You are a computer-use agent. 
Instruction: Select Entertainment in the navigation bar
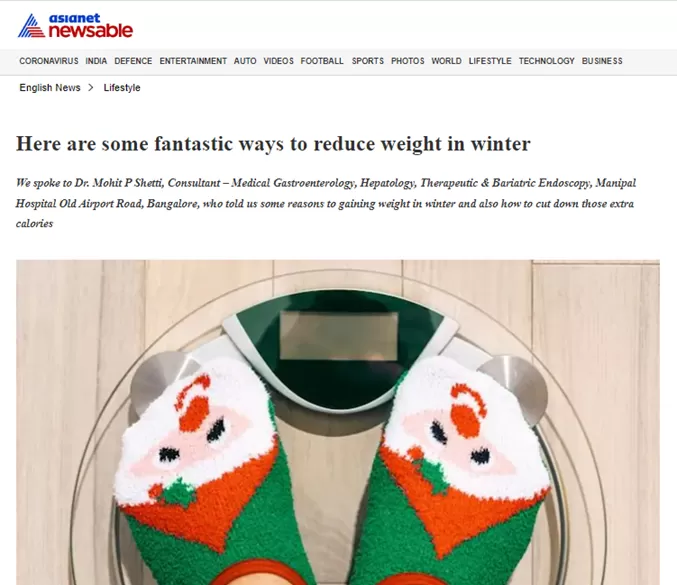coord(193,61)
